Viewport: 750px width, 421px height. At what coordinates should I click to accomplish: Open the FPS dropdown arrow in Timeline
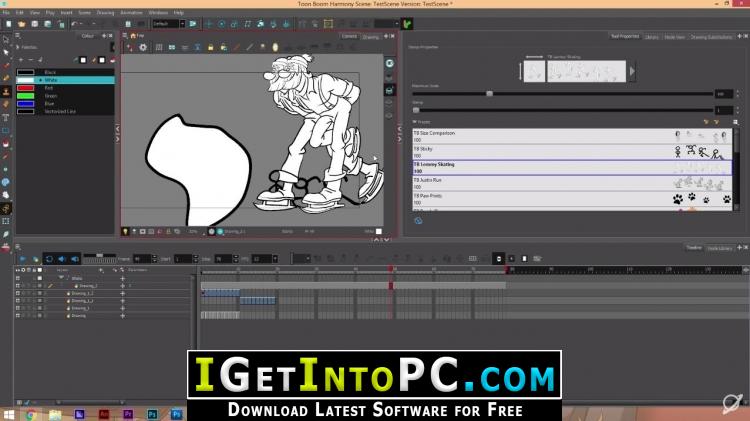point(276,259)
